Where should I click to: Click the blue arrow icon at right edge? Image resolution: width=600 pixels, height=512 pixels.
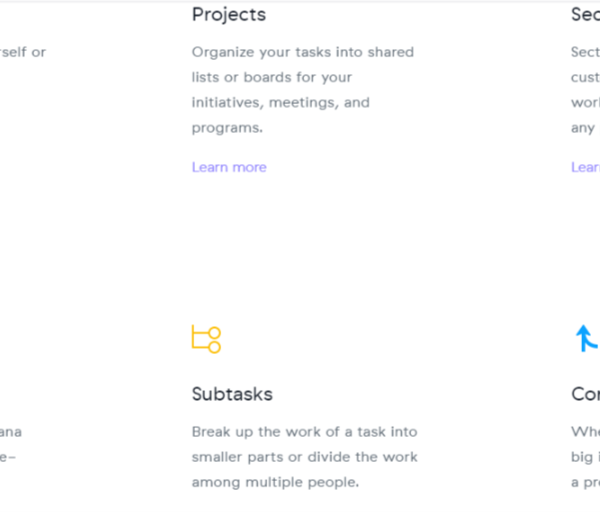(x=587, y=339)
